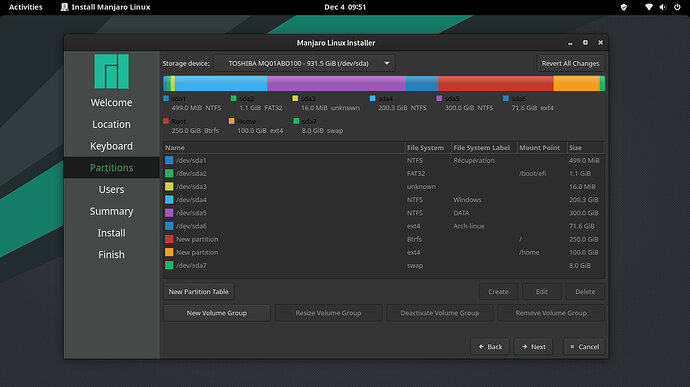
Task: Select the Summary step in sidebar
Action: coord(111,211)
